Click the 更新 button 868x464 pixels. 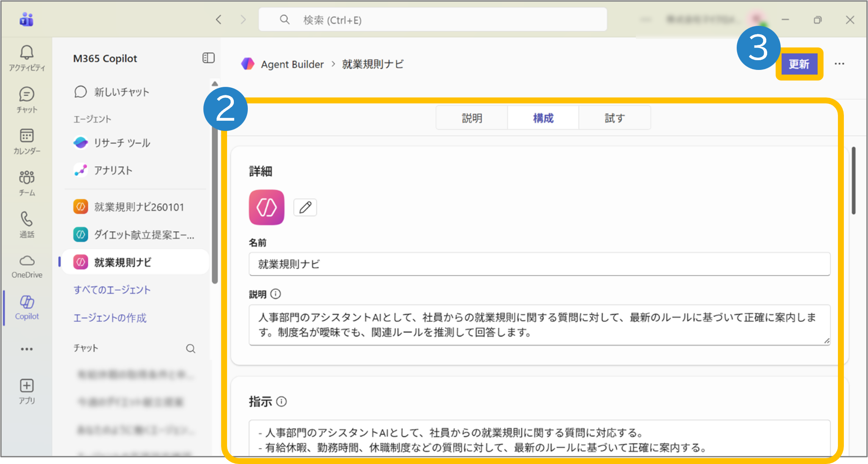tap(799, 64)
